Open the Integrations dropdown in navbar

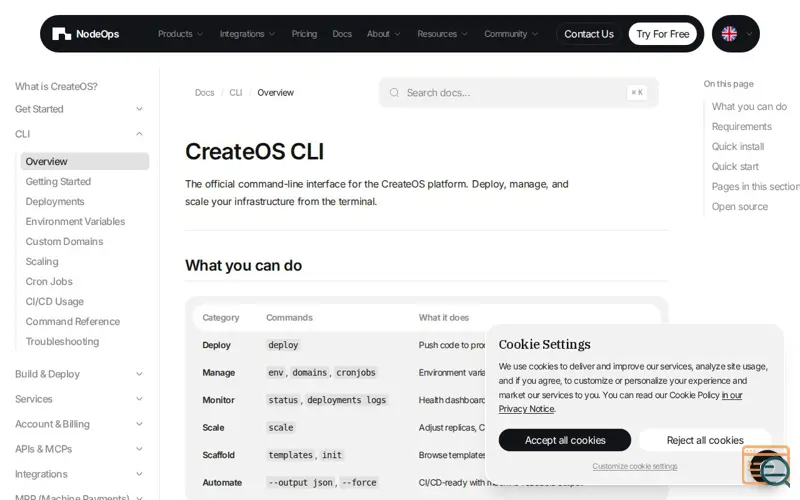(x=247, y=34)
